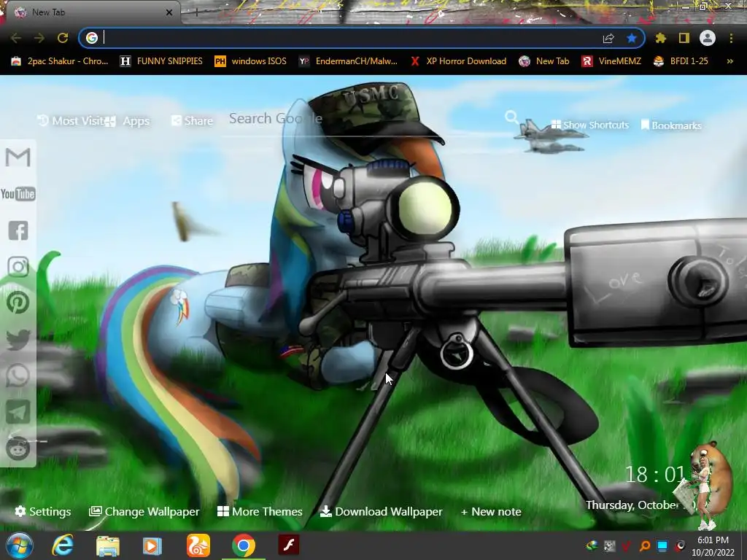Open windows ISOS bookmark
The height and width of the screenshot is (560, 747).
pyautogui.click(x=251, y=61)
